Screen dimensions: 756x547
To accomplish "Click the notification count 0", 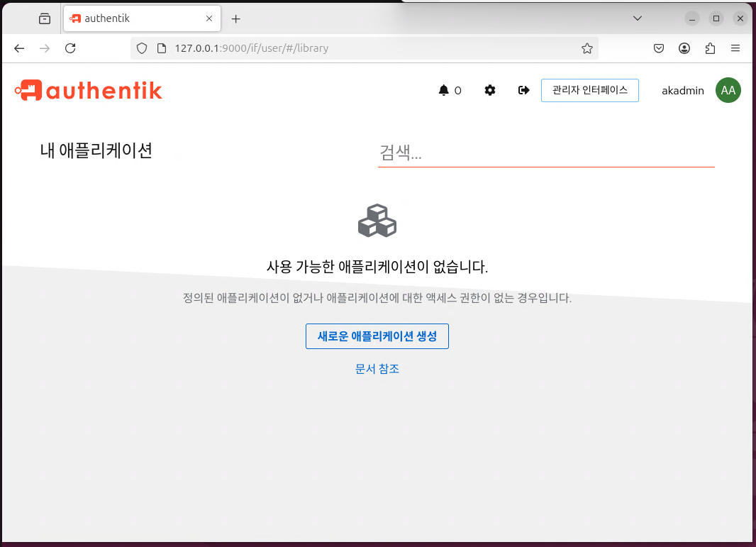I will [x=457, y=91].
